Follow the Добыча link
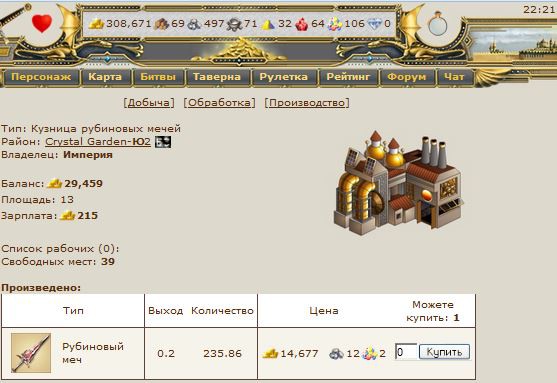The height and width of the screenshot is (383, 557). 149,103
